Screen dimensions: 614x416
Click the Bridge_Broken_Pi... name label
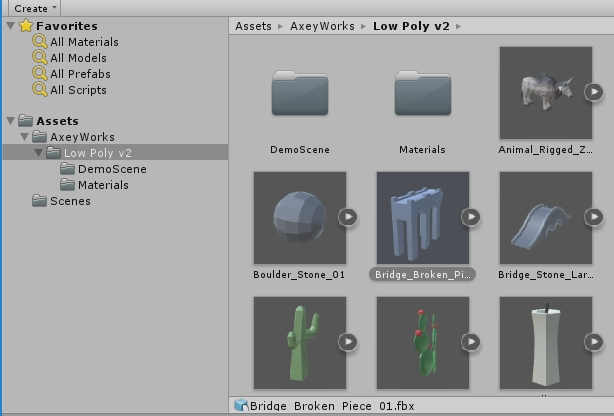[x=423, y=274]
